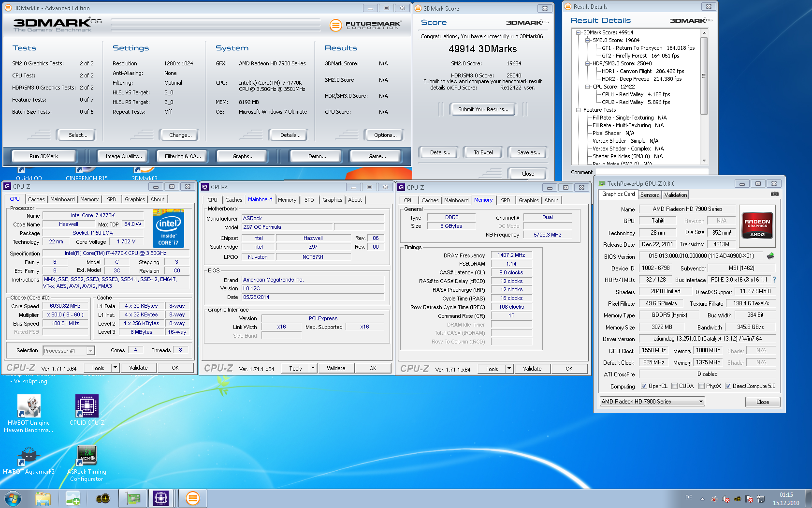Click the Run 3DMark button
The image size is (812, 508).
point(43,156)
